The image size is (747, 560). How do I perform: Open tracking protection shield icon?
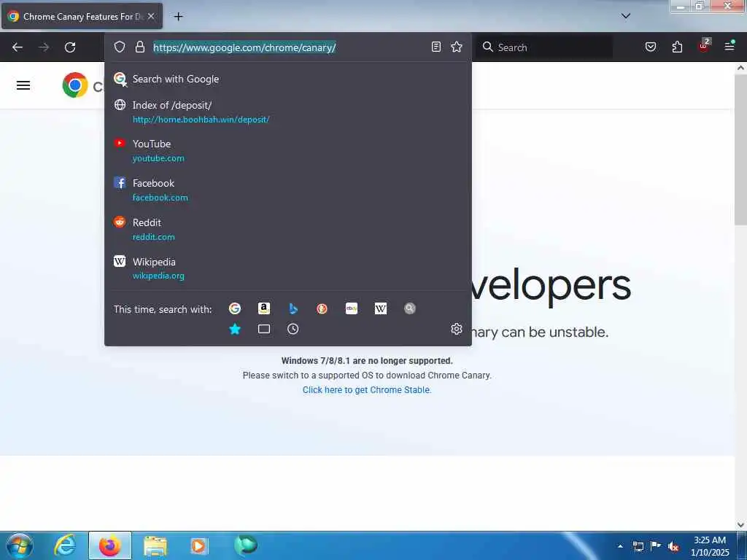point(120,47)
